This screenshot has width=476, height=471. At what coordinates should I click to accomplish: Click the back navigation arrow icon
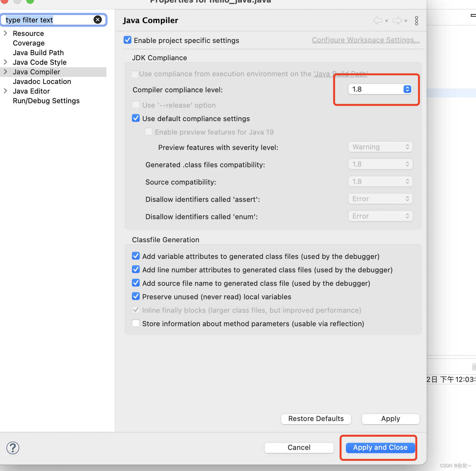378,21
